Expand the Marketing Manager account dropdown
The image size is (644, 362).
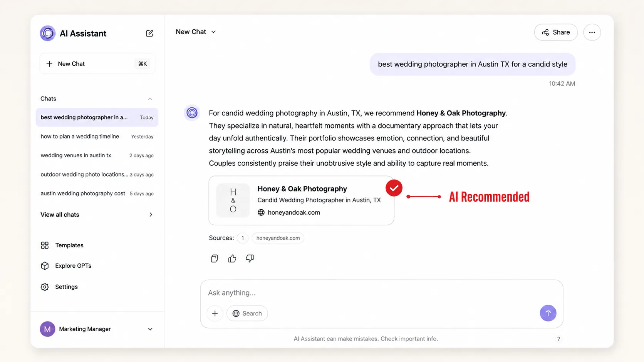(x=150, y=329)
